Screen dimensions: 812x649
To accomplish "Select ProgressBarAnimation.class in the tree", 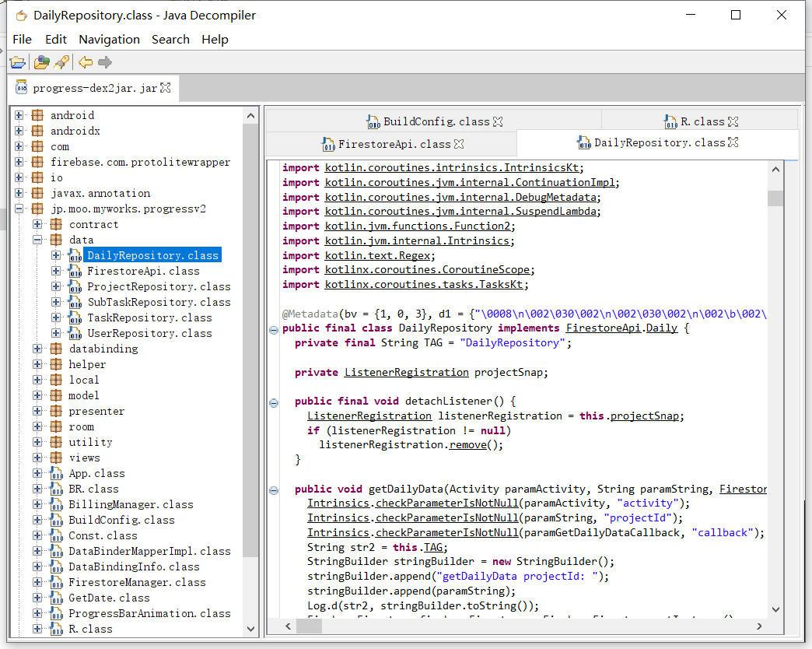I will 149,612.
